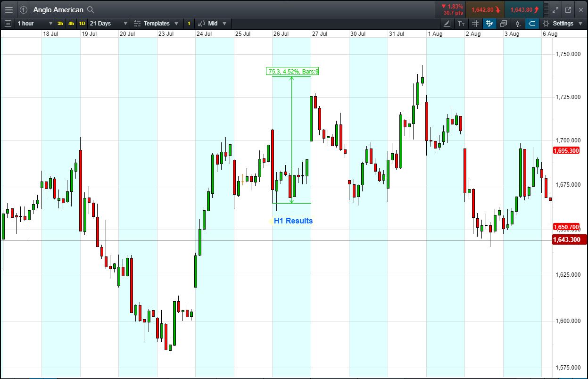This screenshot has height=379, width=588.
Task: Click the yellow 1 template shortcut
Action: pos(189,24)
